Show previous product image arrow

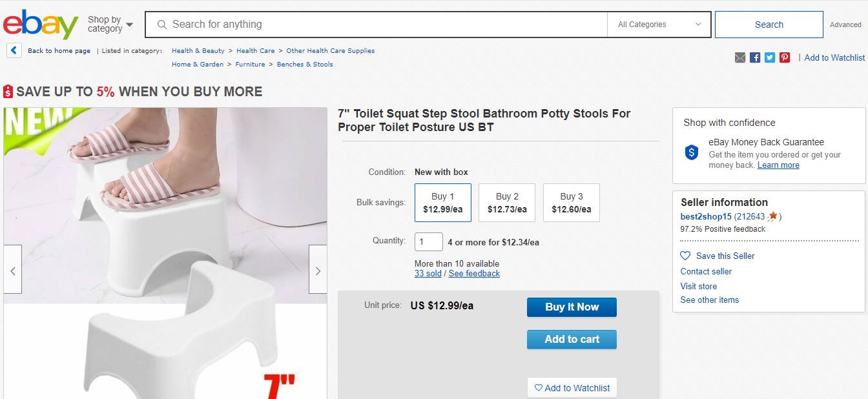point(13,271)
